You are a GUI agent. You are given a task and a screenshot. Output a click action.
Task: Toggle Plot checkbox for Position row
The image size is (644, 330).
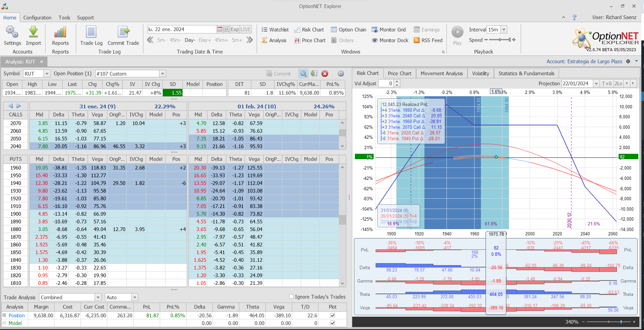pos(333,315)
